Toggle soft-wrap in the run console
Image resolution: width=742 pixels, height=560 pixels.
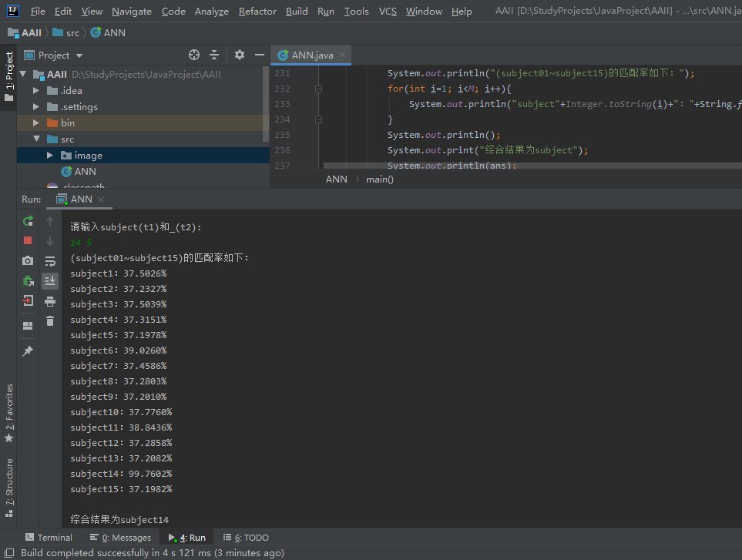50,261
